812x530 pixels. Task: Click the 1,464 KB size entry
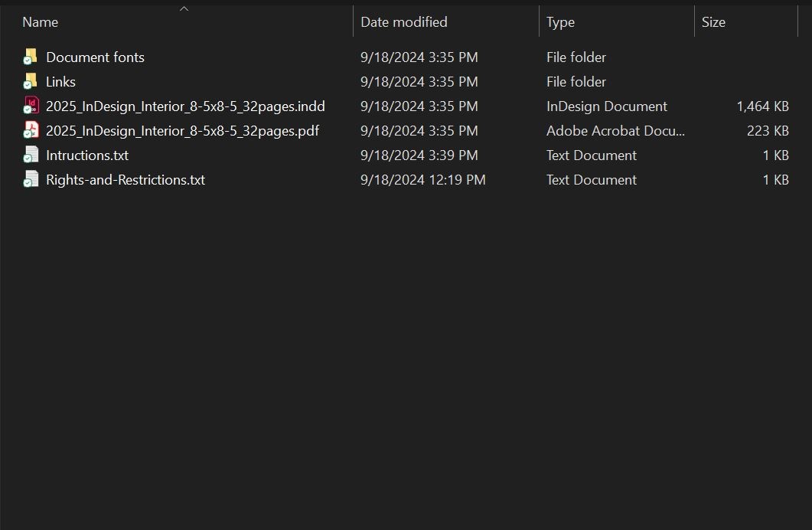pyautogui.click(x=762, y=106)
